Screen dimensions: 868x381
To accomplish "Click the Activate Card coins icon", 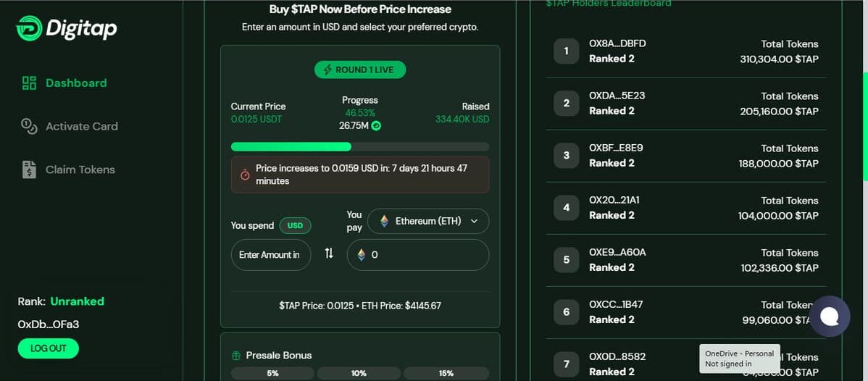I will pos(29,126).
